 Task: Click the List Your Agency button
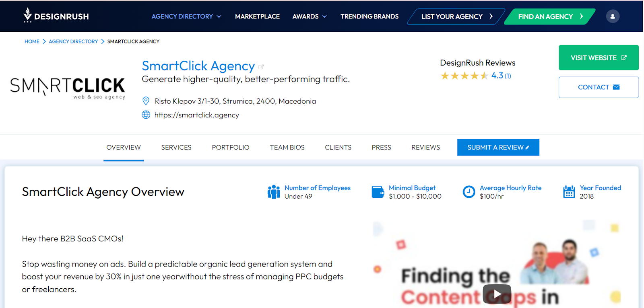[x=456, y=16]
